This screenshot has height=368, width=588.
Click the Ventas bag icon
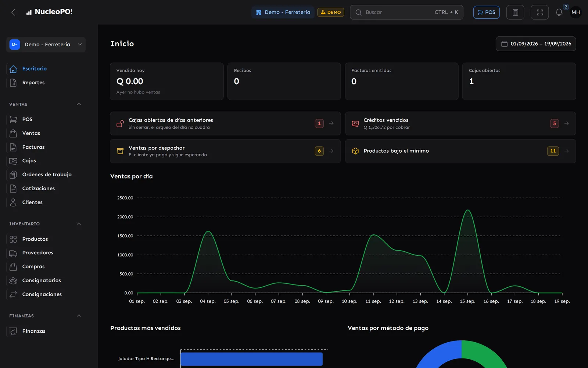(x=13, y=133)
